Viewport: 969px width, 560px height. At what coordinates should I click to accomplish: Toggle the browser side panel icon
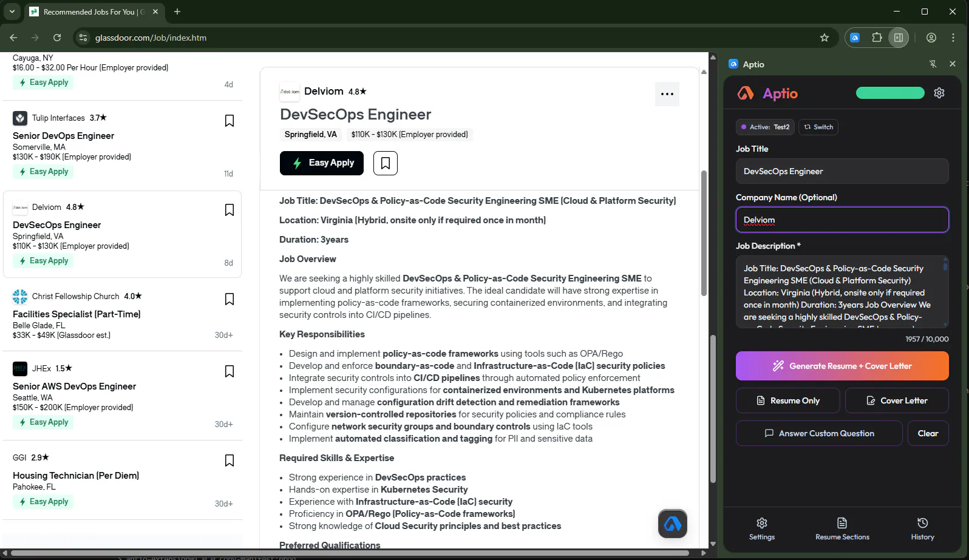click(899, 38)
